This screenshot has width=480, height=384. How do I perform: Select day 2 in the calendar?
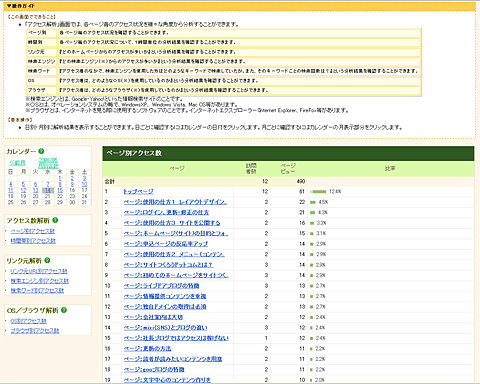click(x=72, y=178)
